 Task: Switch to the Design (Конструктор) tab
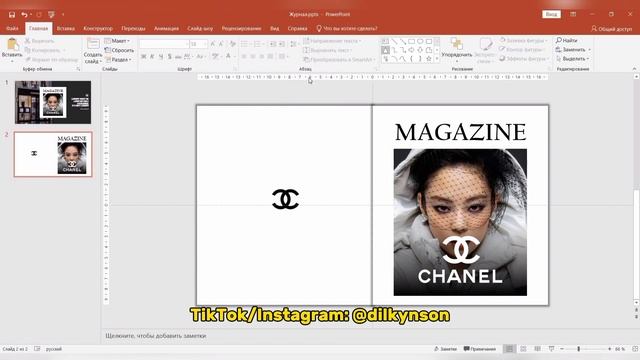pos(98,29)
